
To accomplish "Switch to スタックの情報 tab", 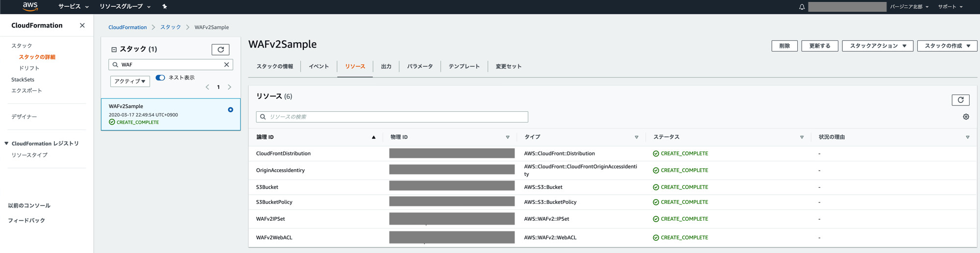I will point(274,67).
